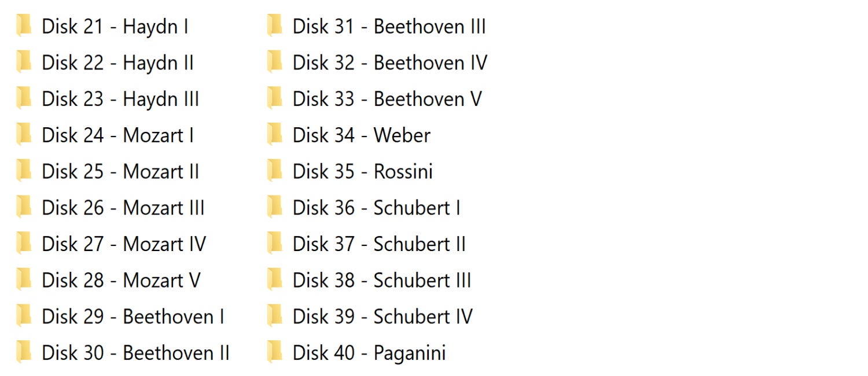Select the "Disk 22 - Haydn II" folder name
868x376 pixels.
[117, 62]
